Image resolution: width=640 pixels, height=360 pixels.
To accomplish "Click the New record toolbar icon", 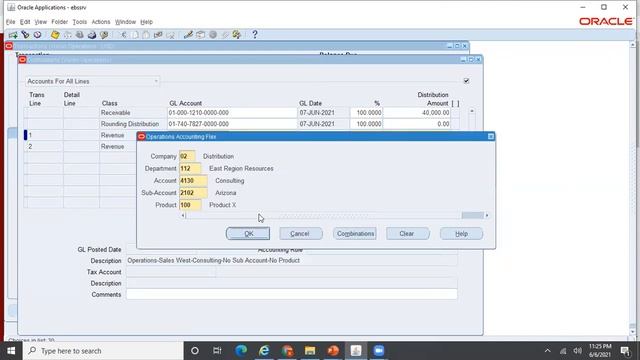I will 13,35.
